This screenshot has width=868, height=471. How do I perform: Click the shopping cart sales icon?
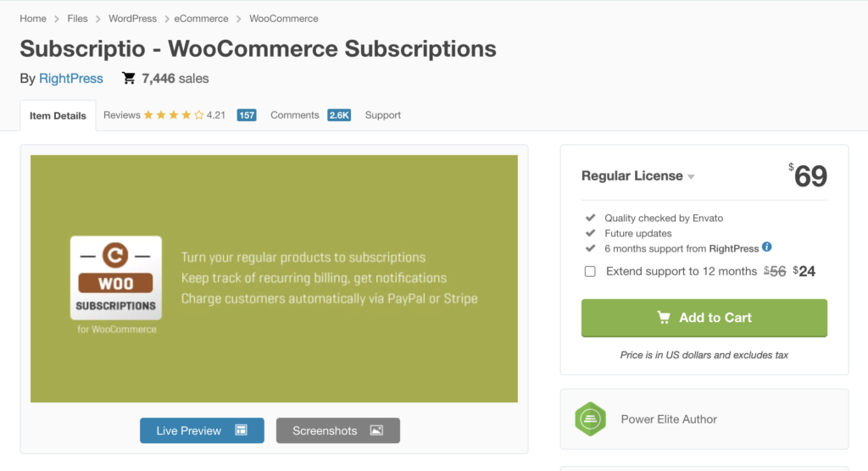point(129,78)
